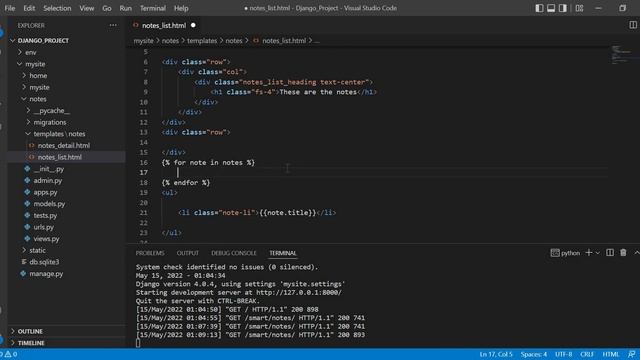
Task: Change language mode via HTML item
Action: [611, 354]
